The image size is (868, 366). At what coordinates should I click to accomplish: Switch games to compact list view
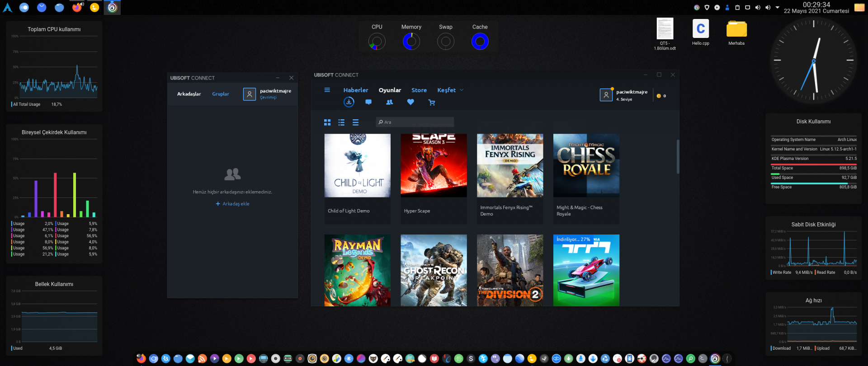pos(356,122)
